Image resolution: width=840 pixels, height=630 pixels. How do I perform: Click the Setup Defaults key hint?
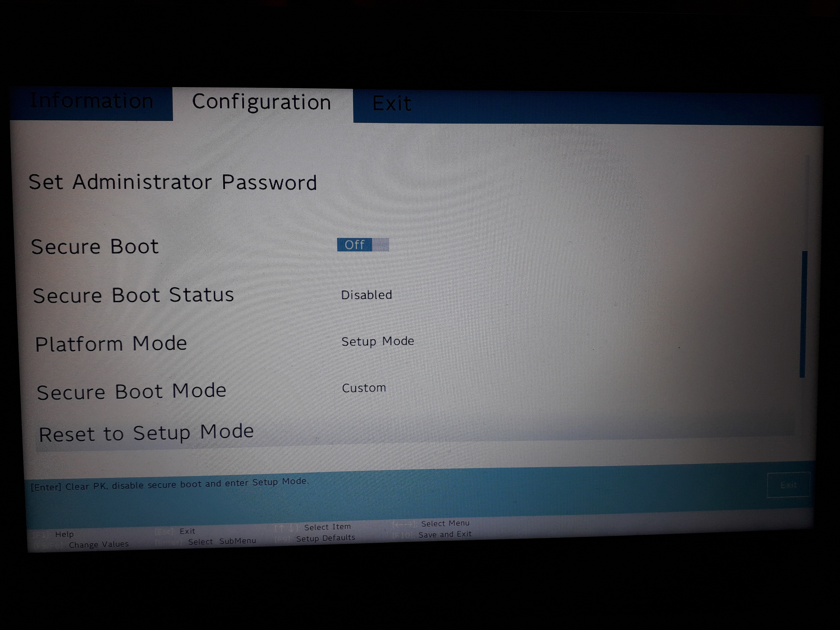(x=325, y=538)
